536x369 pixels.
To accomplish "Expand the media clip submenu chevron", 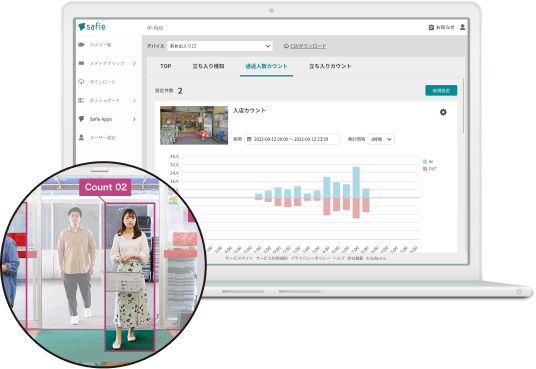I will coord(134,63).
